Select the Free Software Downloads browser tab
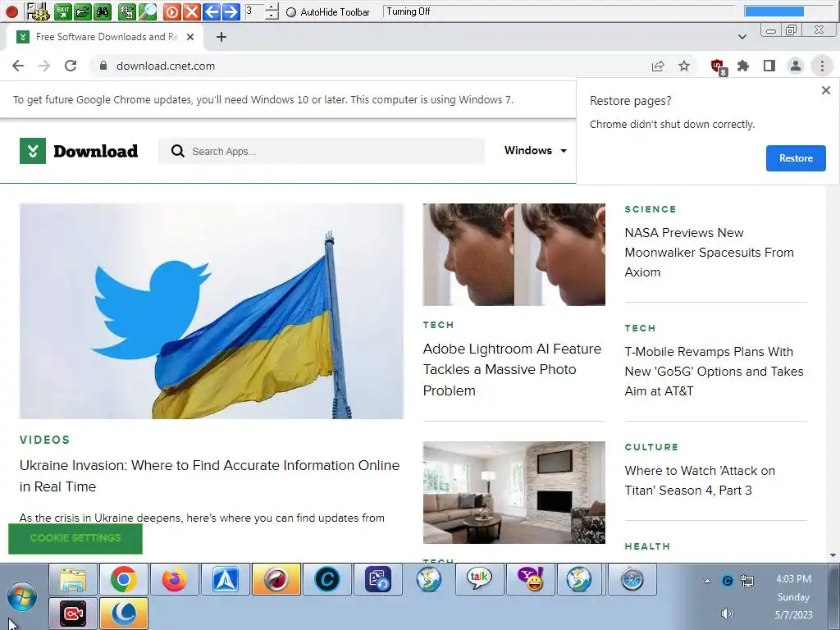This screenshot has height=630, width=840. point(105,36)
